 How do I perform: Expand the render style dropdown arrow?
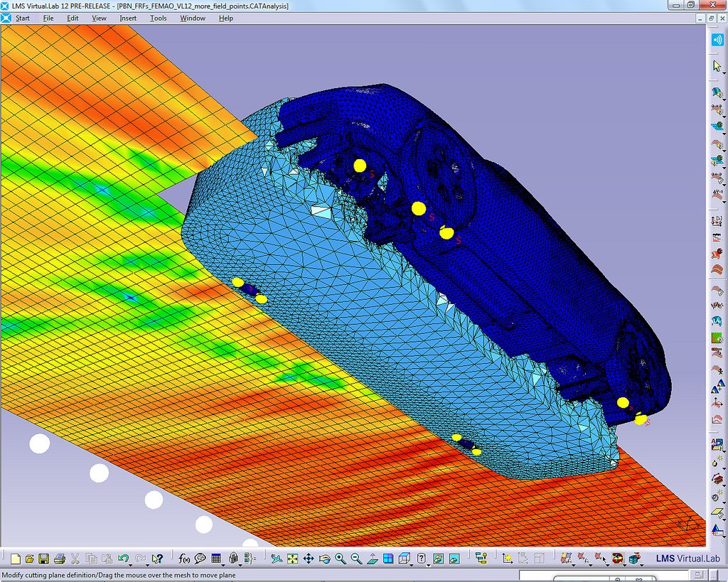tap(429, 566)
